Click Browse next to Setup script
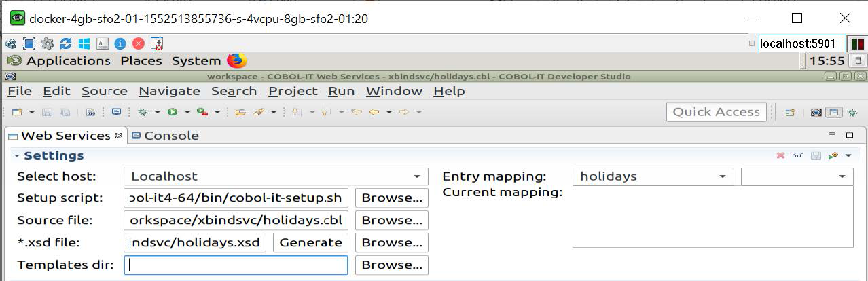Viewport: 868px width, 281px height. [x=392, y=198]
